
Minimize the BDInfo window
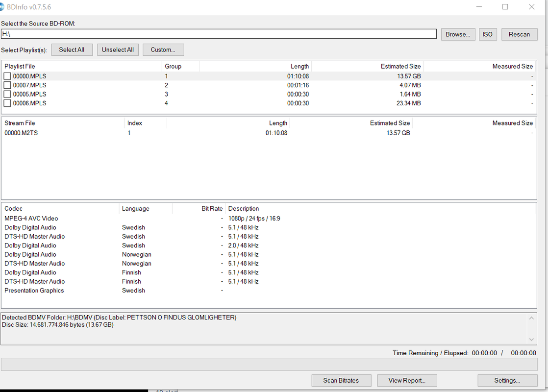[479, 7]
